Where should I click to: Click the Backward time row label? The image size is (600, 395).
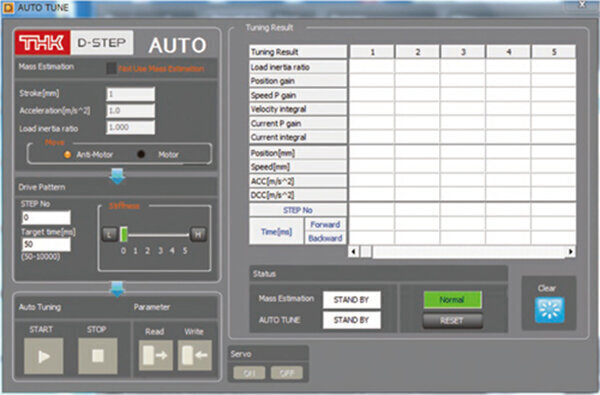325,238
